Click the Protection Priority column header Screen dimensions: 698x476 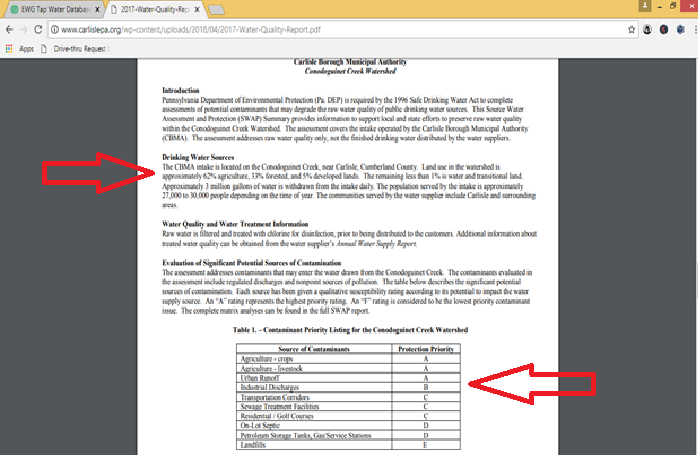click(x=426, y=349)
